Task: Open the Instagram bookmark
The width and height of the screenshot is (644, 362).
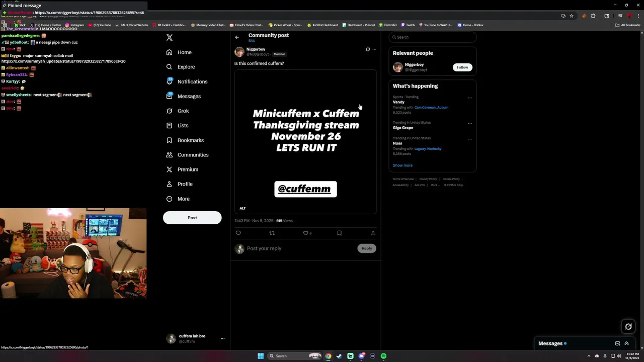Action: coord(74,25)
